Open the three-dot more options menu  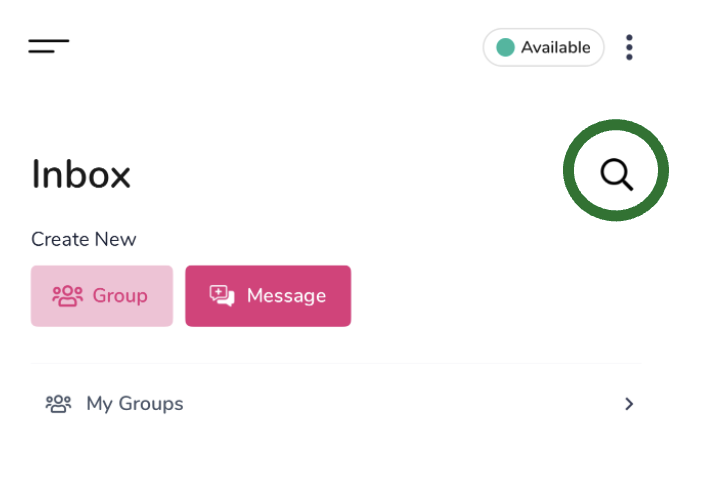[629, 47]
